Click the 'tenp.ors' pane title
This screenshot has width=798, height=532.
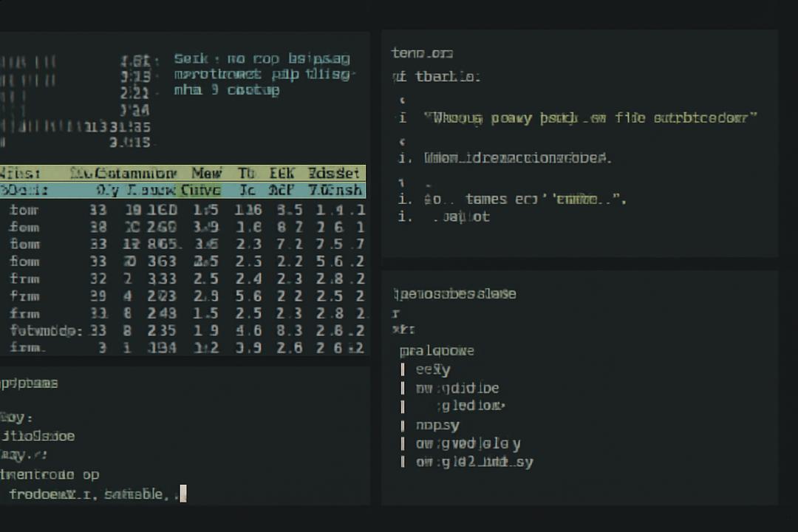423,53
